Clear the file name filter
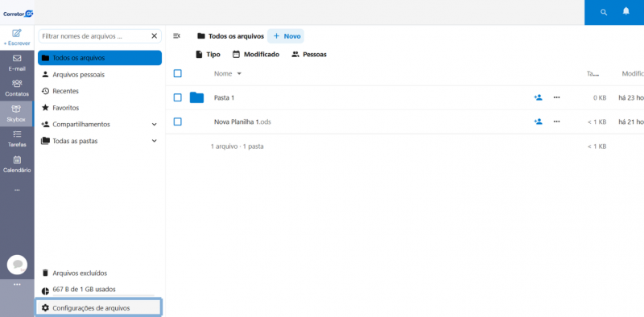Viewport: 644px width, 317px height. [155, 36]
